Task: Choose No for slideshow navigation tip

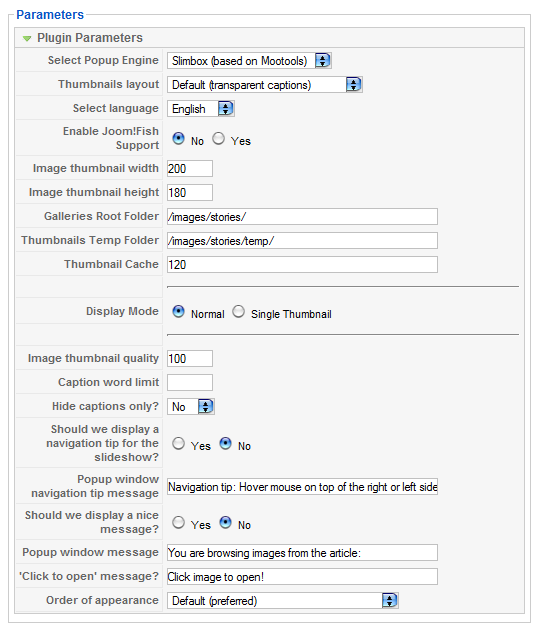Action: [226, 443]
